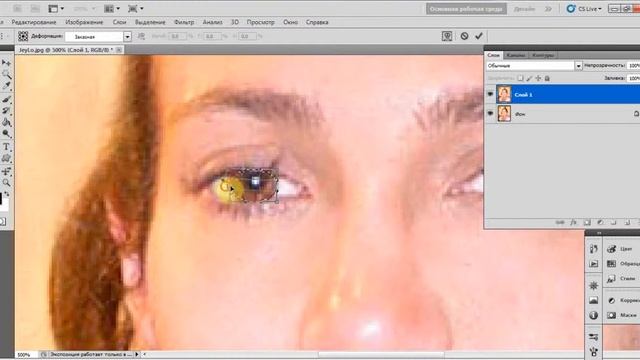
Task: Click the link layers icon
Action: point(560,222)
